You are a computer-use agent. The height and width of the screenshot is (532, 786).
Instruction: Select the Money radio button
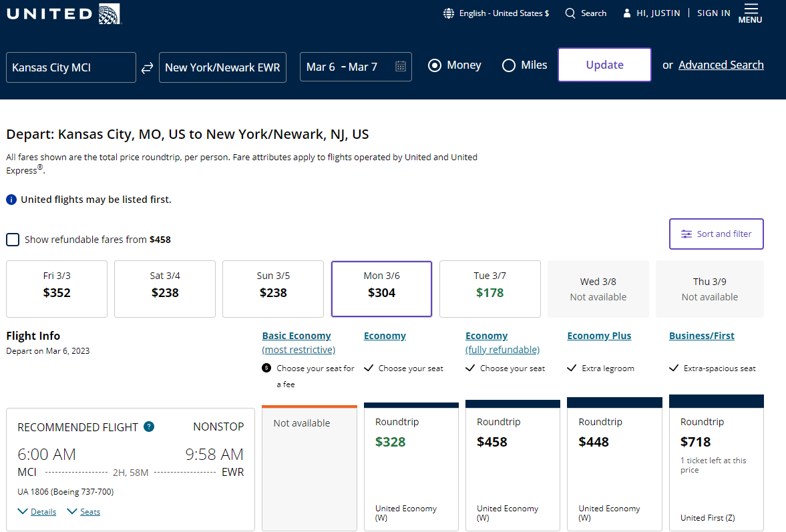[x=435, y=65]
